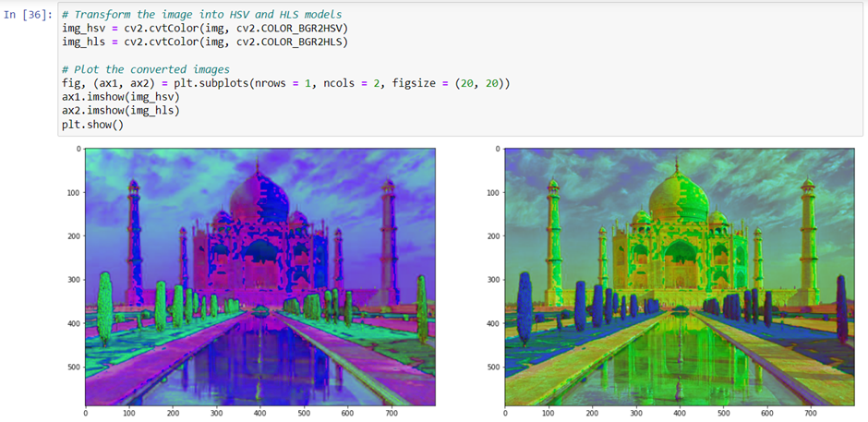Click the green HLS output image
Screen dimensions: 868x422
[x=680, y=277]
